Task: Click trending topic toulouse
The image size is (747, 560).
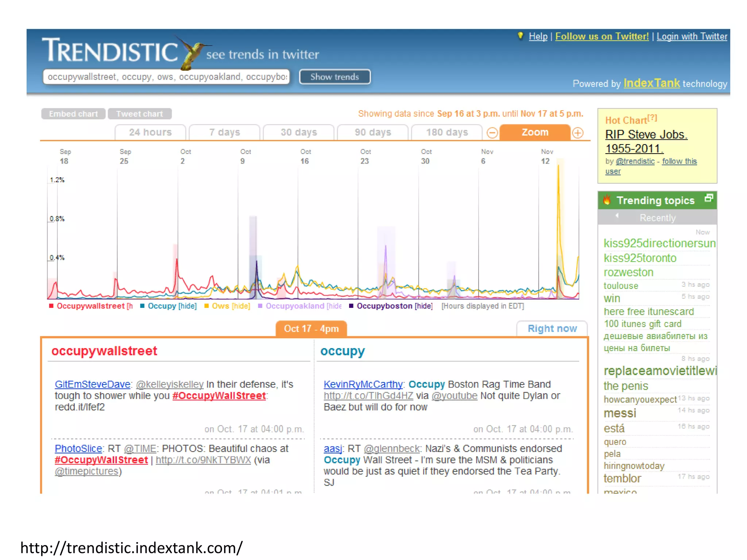Action: coord(621,286)
